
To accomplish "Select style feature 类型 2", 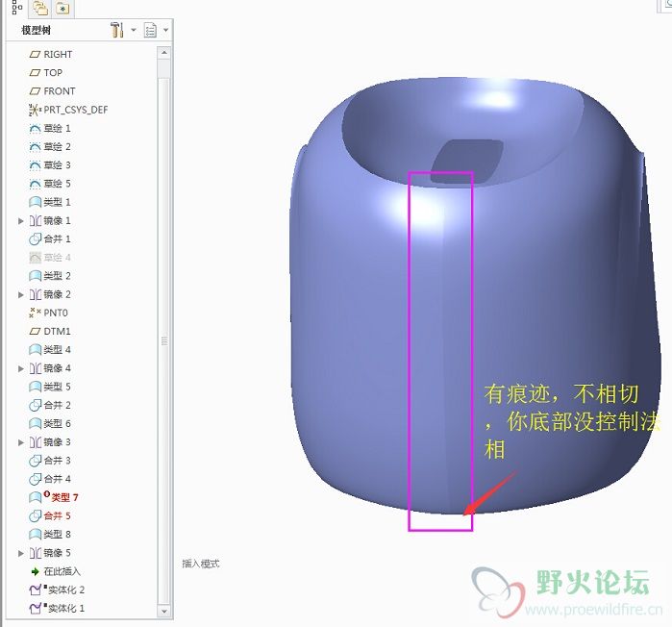I will click(50, 276).
